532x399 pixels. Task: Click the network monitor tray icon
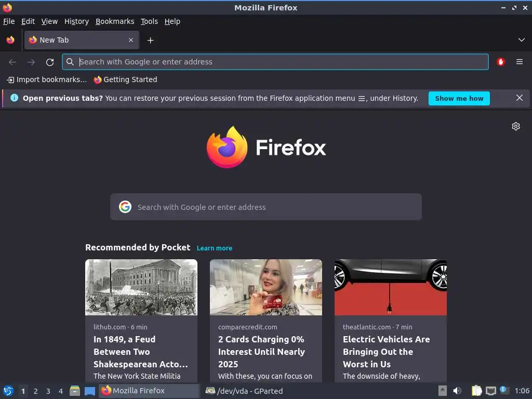(x=490, y=391)
